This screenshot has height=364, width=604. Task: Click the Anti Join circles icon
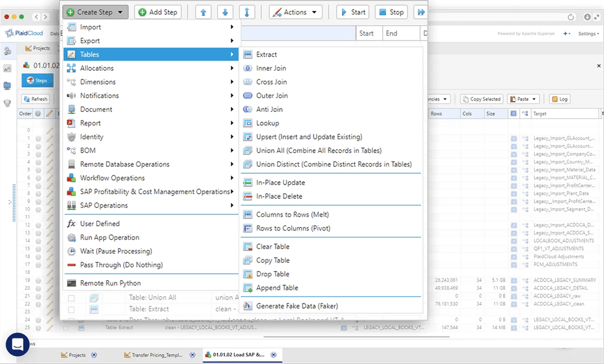pos(248,109)
